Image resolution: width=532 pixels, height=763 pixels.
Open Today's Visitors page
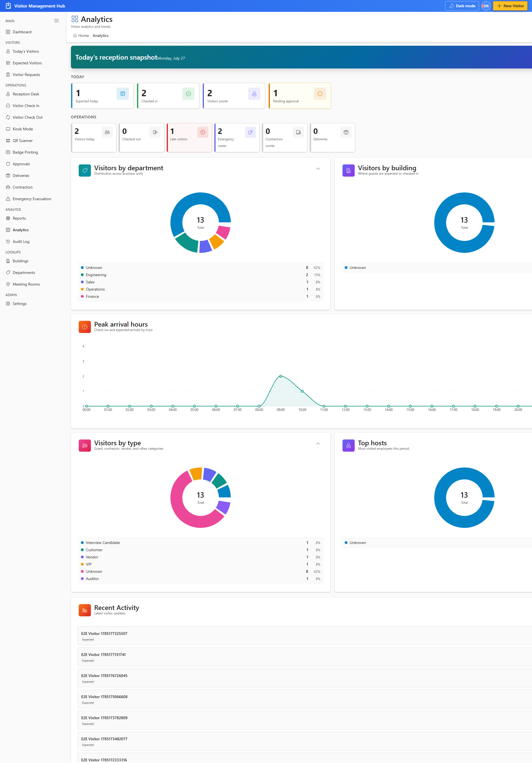click(x=25, y=52)
